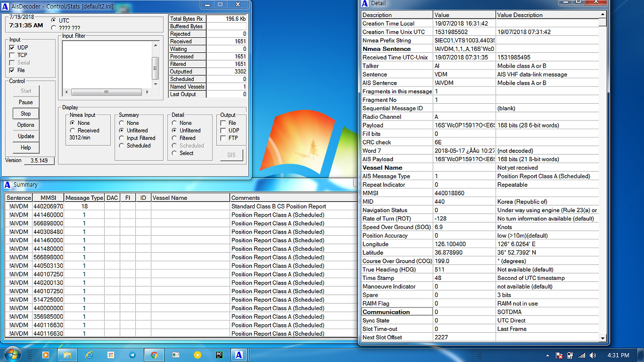Enable the TCP input checkbox

point(12,55)
